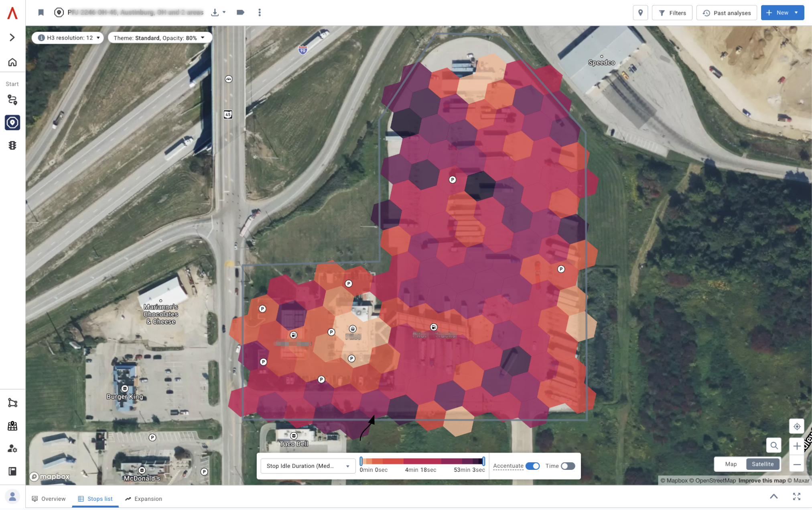Click the map pin icon button
This screenshot has width=812, height=510.
pos(640,13)
